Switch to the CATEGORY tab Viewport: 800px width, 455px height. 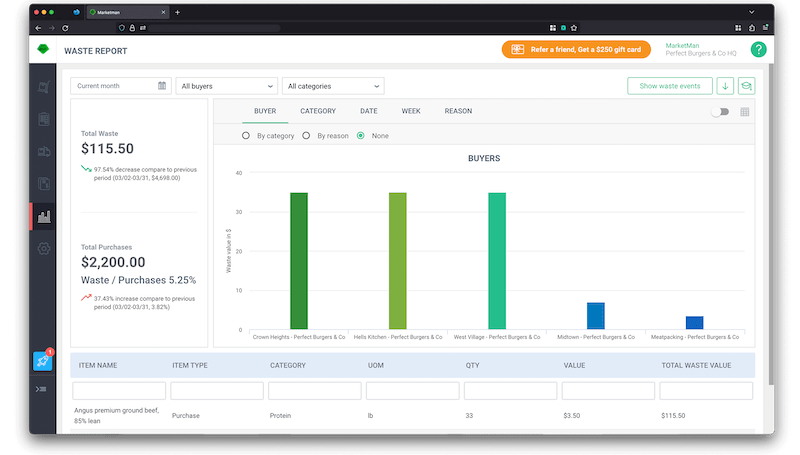pyautogui.click(x=318, y=111)
